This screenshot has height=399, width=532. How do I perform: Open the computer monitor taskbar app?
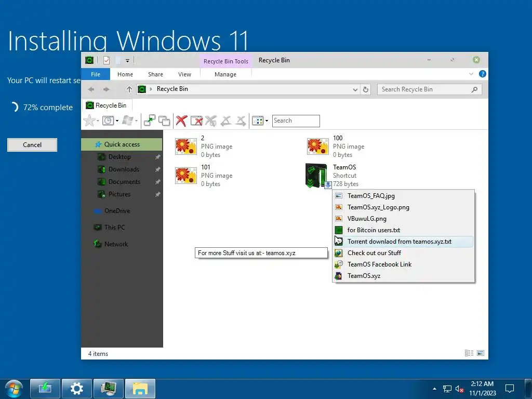pos(108,389)
